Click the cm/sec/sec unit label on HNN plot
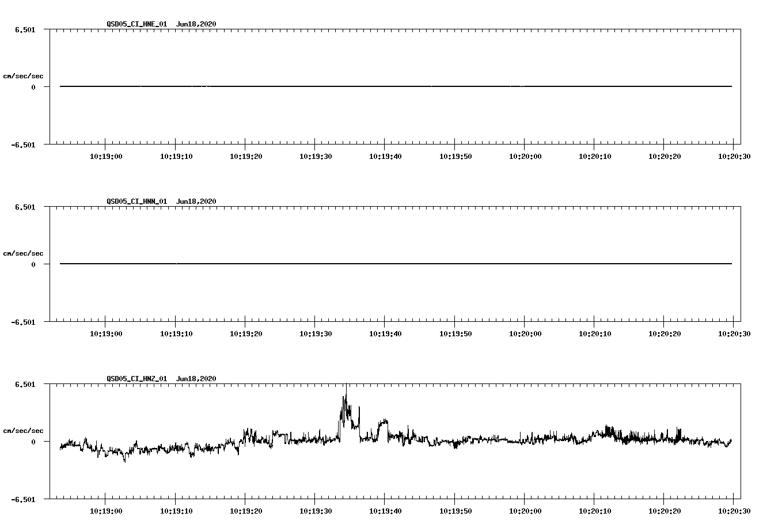The width and height of the screenshot is (782, 532). click(x=23, y=253)
